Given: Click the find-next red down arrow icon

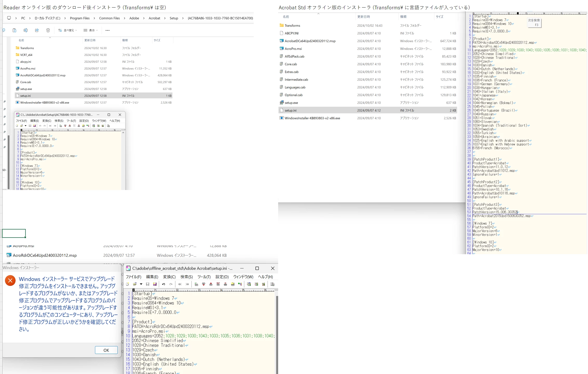Looking at the screenshot, I should tap(204, 284).
